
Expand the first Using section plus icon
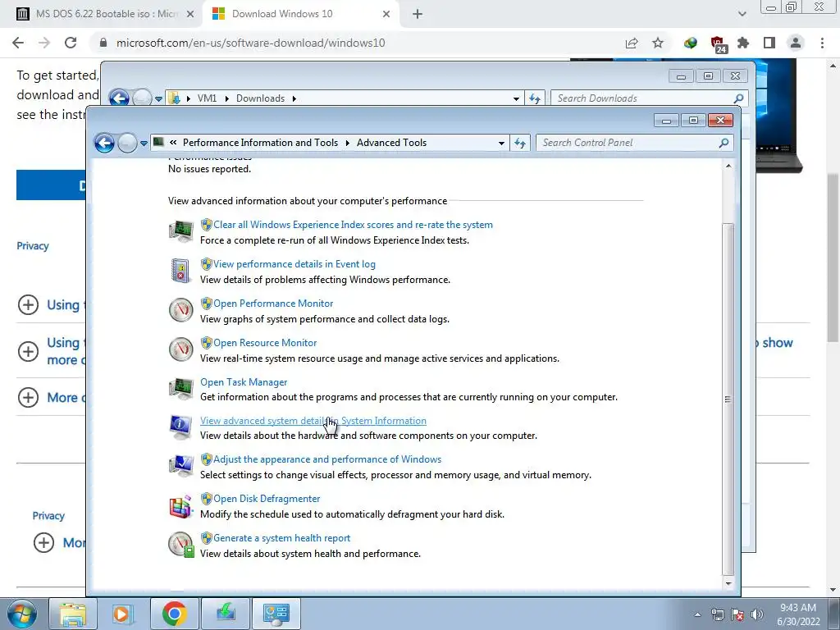pyautogui.click(x=29, y=305)
